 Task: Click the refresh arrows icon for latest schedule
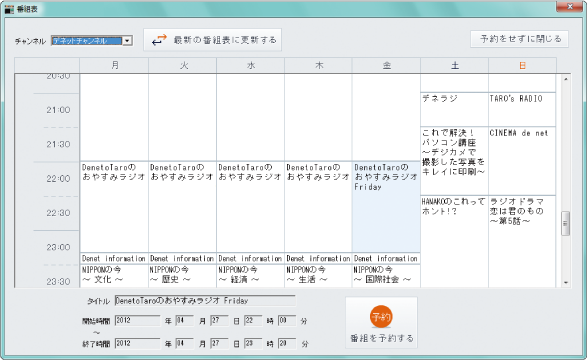point(159,40)
